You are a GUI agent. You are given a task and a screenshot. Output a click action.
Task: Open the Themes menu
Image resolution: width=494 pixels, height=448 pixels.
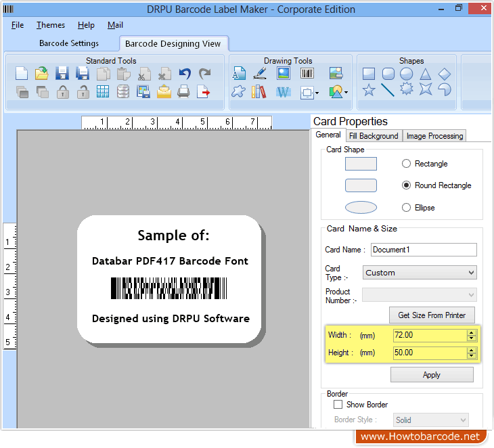tap(50, 25)
